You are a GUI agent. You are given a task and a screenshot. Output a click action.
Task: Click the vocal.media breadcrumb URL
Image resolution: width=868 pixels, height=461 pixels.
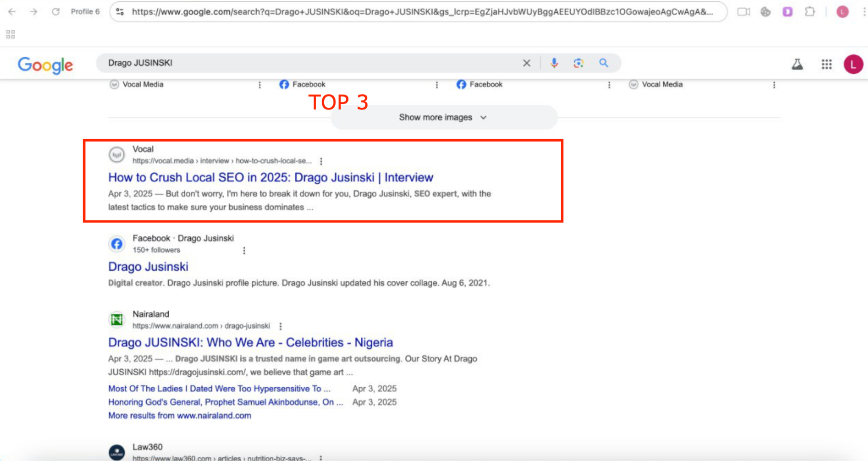(x=222, y=161)
